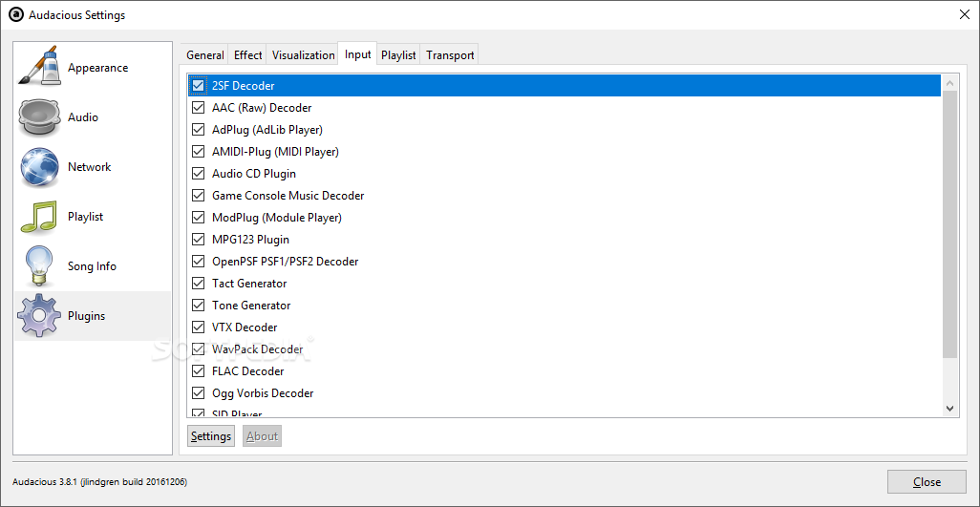Image resolution: width=980 pixels, height=507 pixels.
Task: Click the scrollbar up arrow
Action: (x=950, y=83)
